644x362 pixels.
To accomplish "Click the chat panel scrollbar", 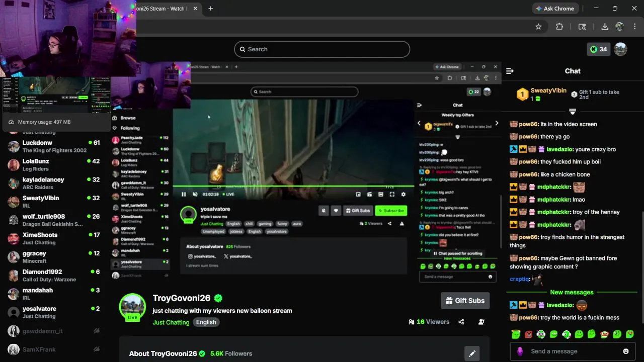I will coord(641,266).
